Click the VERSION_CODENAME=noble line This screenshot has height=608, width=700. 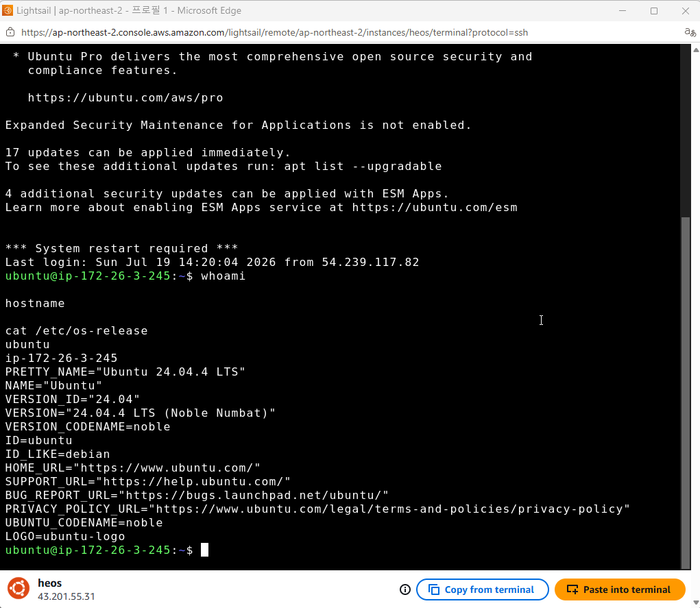coord(88,427)
